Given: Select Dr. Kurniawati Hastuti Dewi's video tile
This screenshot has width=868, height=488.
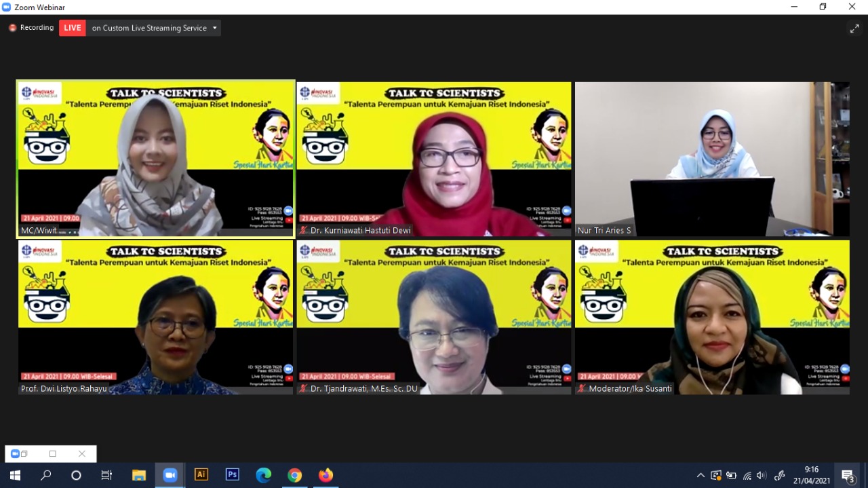Looking at the screenshot, I should click(x=434, y=159).
